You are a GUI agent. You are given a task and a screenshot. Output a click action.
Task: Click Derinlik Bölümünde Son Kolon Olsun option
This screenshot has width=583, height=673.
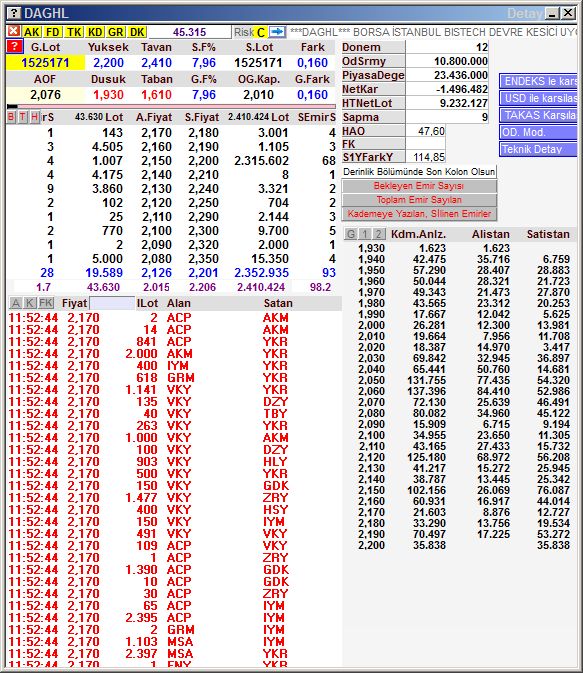[x=419, y=172]
